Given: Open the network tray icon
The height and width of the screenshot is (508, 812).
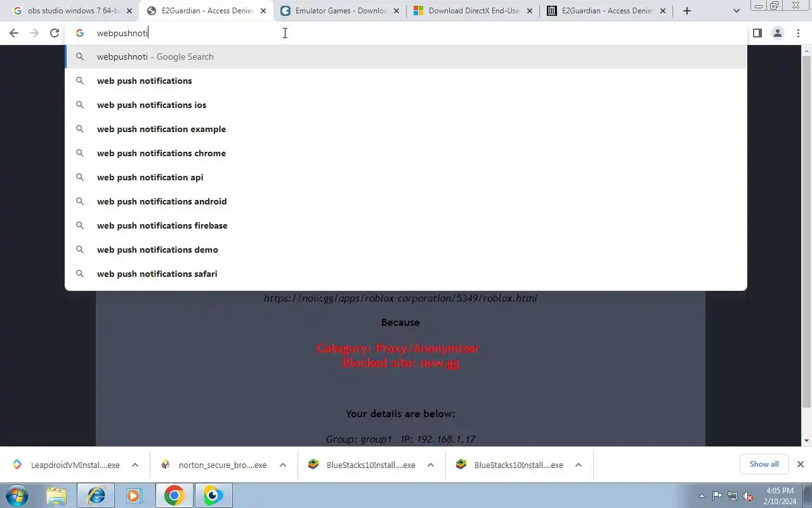Looking at the screenshot, I should pyautogui.click(x=733, y=496).
